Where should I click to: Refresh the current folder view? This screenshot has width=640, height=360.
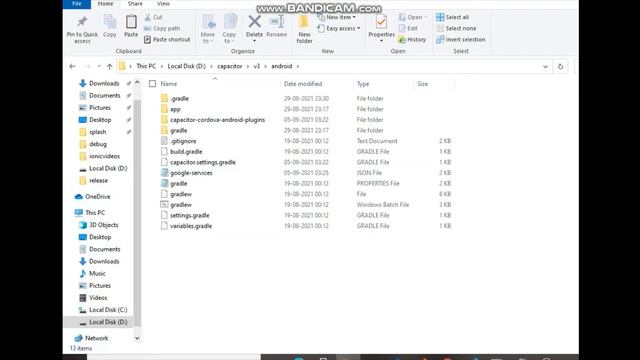pos(560,66)
